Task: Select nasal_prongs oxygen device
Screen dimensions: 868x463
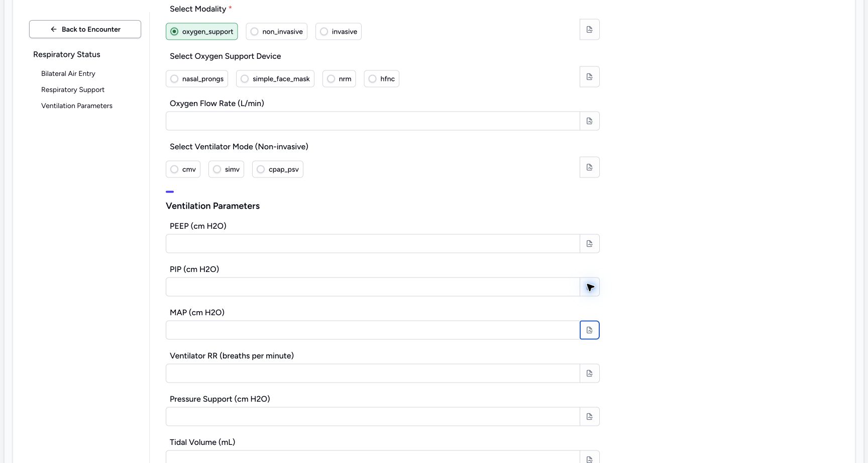Action: (x=197, y=79)
